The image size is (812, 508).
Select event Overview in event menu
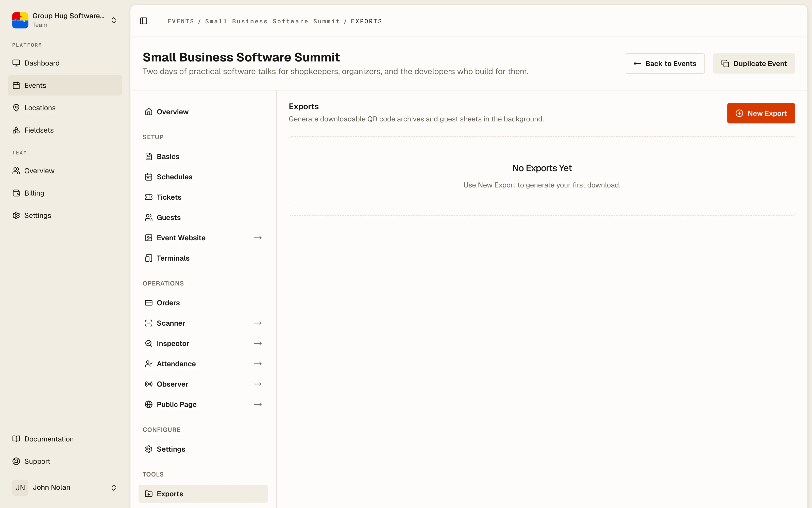point(203,112)
